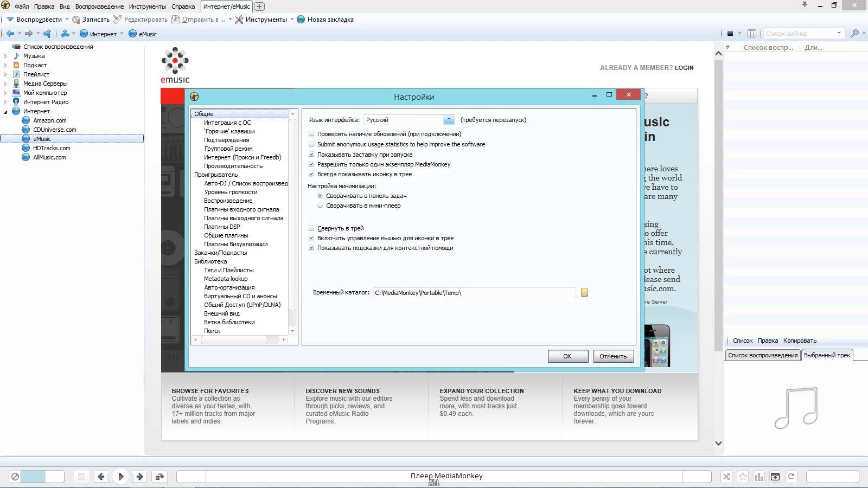Click the repeat icon in player bar

pyautogui.click(x=792, y=477)
